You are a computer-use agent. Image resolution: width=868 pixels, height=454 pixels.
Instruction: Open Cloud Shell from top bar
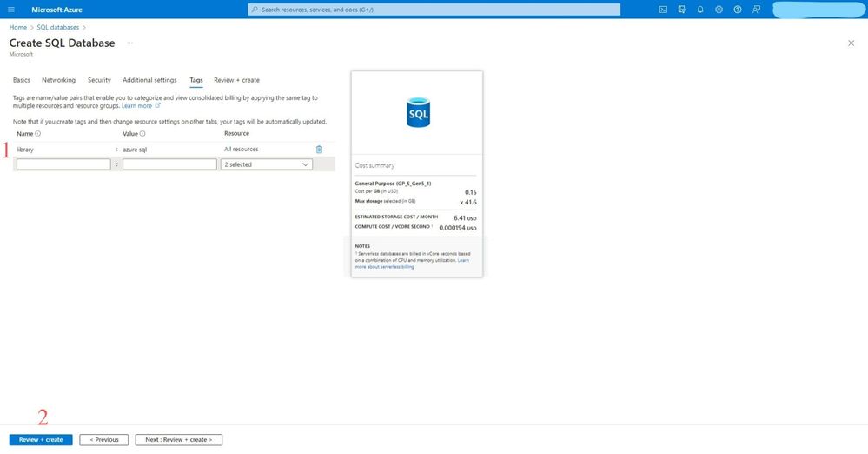click(x=663, y=10)
